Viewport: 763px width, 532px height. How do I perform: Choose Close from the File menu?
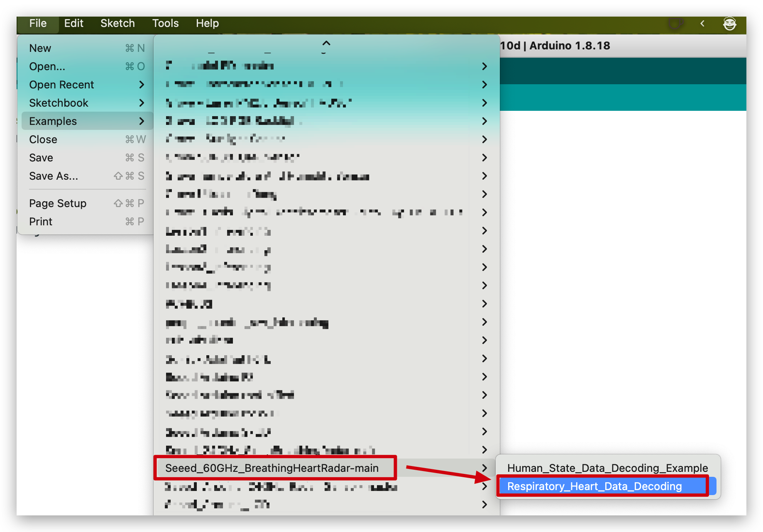[x=86, y=139]
